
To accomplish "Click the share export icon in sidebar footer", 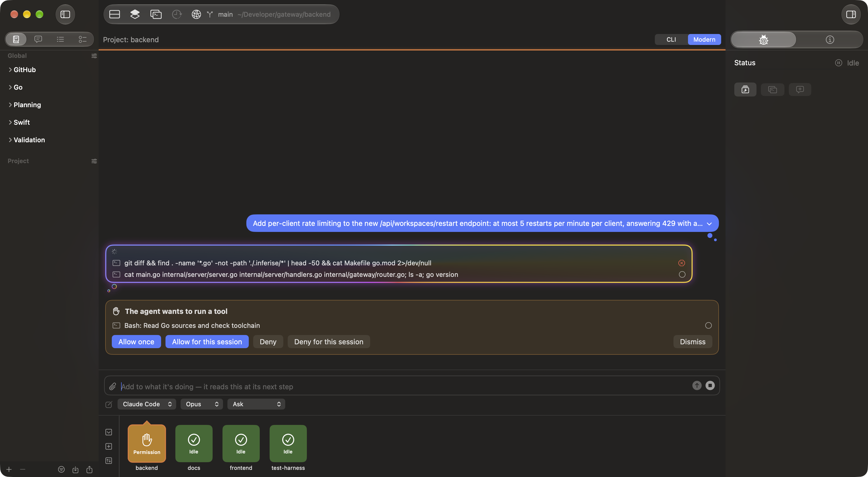I will tap(89, 470).
